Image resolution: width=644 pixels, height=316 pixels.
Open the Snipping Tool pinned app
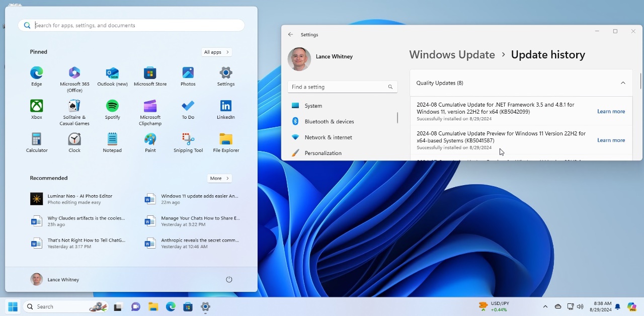[x=188, y=139]
